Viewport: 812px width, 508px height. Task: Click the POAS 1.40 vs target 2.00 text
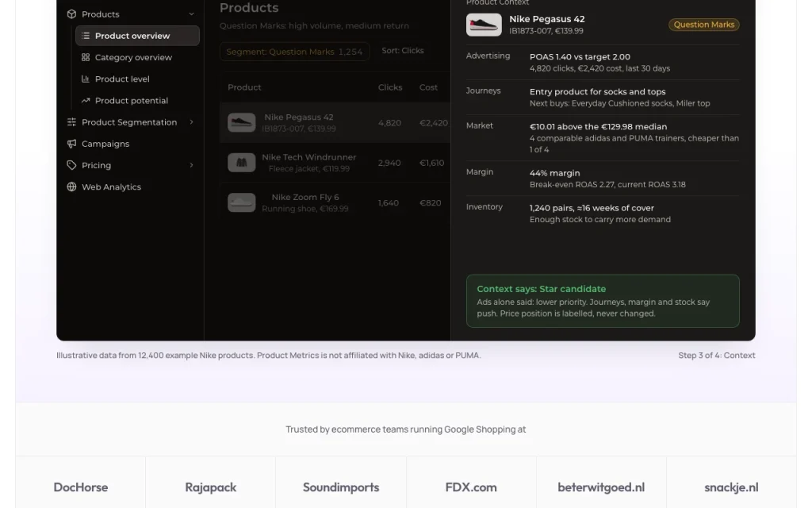click(x=580, y=56)
